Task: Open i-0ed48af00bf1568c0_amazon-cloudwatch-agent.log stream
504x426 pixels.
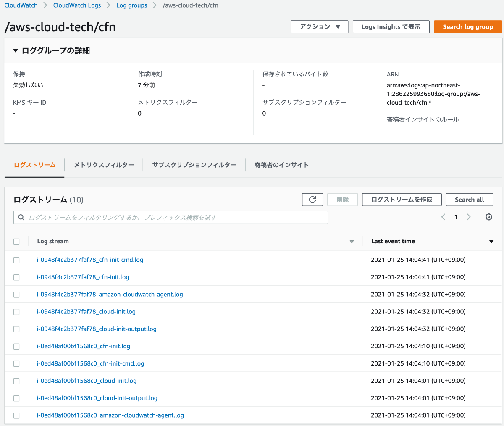Action: 110,415
